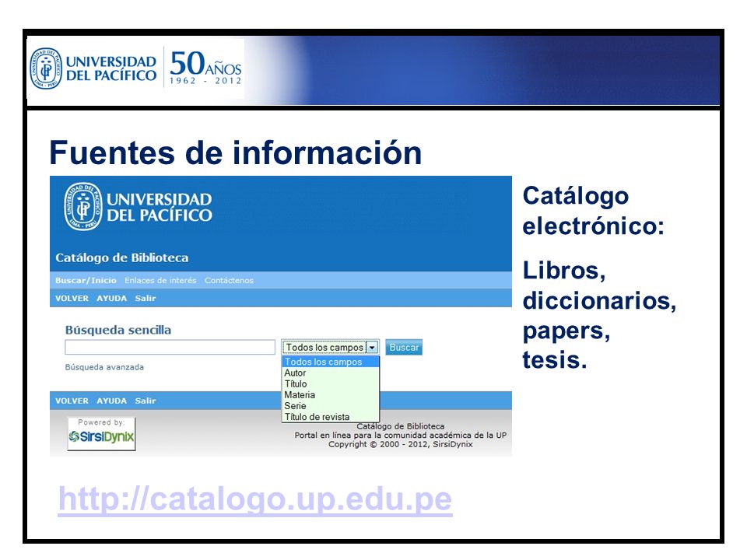Open the Contáctenos link

click(229, 281)
